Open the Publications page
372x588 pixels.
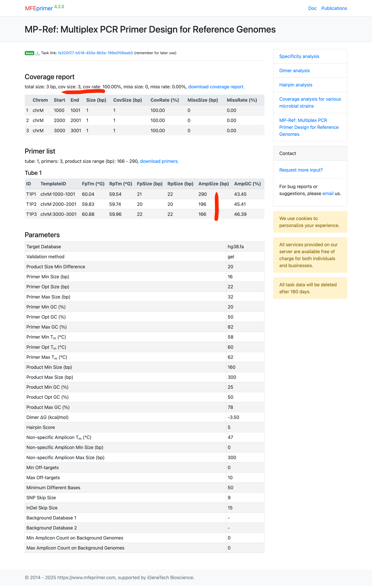[x=334, y=8]
